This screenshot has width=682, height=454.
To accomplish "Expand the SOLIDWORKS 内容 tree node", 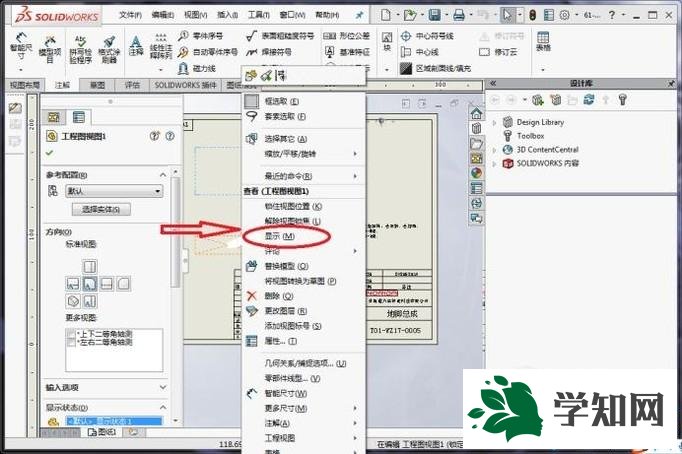I will click(494, 164).
